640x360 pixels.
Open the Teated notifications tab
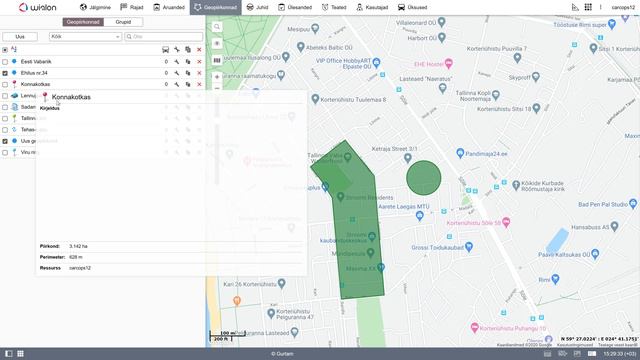(334, 7)
